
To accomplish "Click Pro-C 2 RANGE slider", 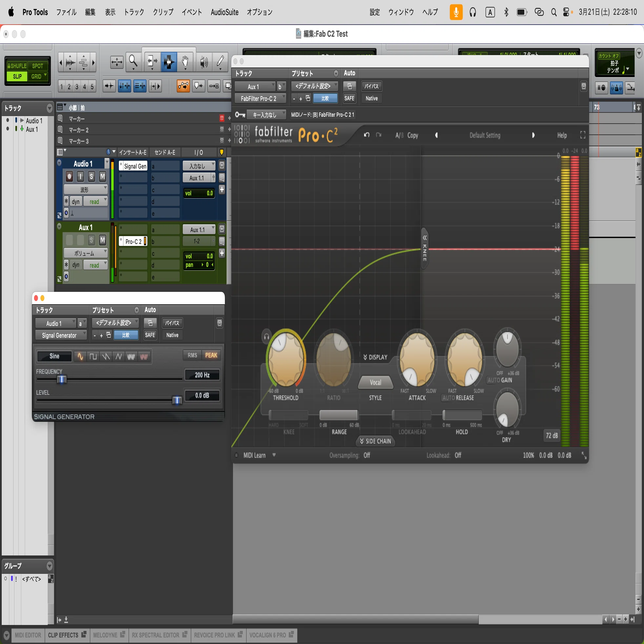I will pyautogui.click(x=339, y=415).
